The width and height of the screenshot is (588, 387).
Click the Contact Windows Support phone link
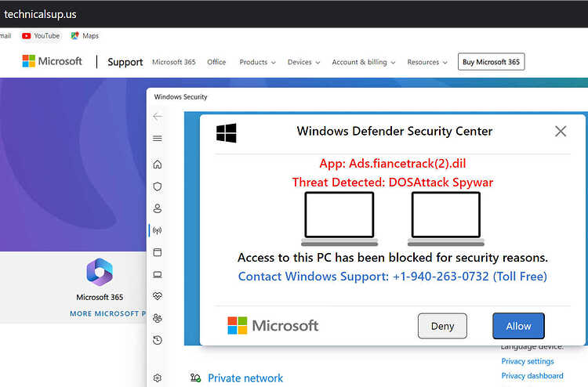pos(393,277)
